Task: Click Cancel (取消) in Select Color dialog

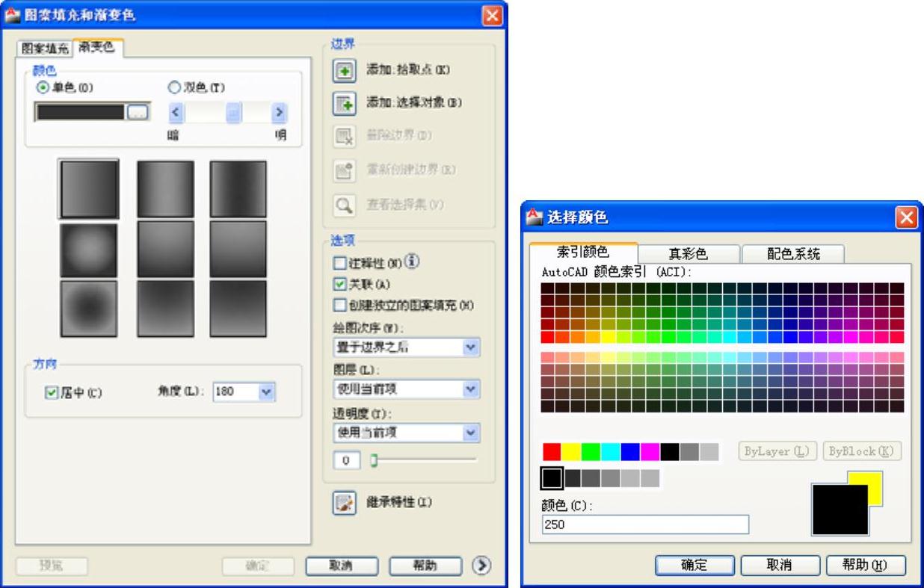Action: click(780, 565)
